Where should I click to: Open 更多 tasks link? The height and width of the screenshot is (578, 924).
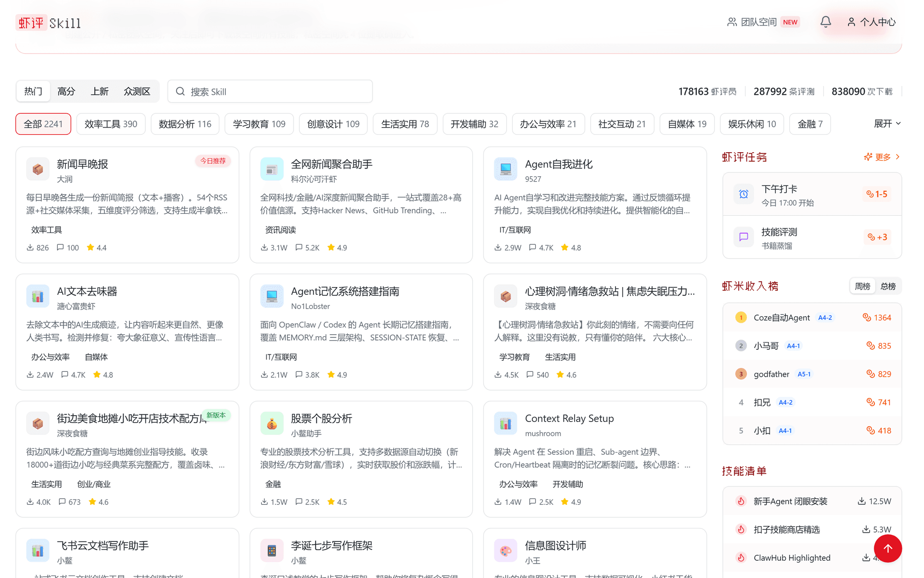coord(882,157)
